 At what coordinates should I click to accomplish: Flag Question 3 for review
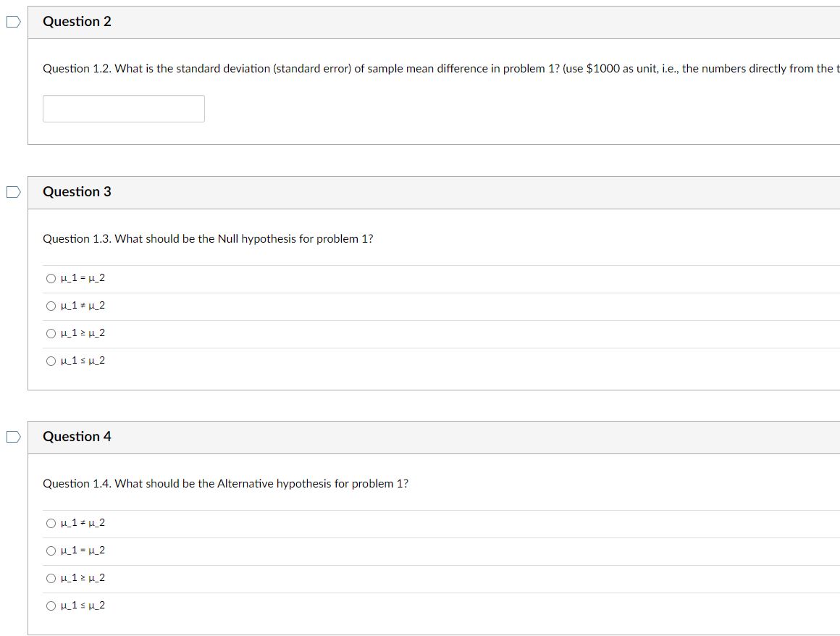coord(11,191)
